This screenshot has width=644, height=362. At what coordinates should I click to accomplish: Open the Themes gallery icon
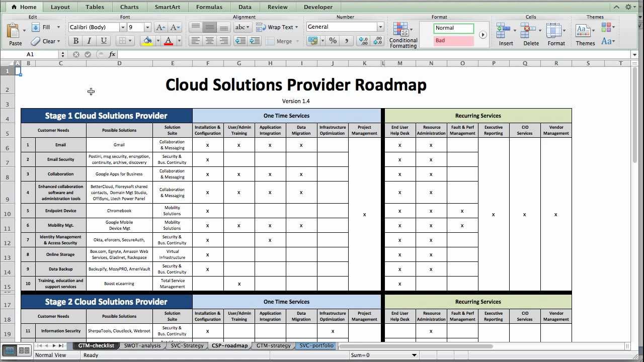(x=584, y=31)
